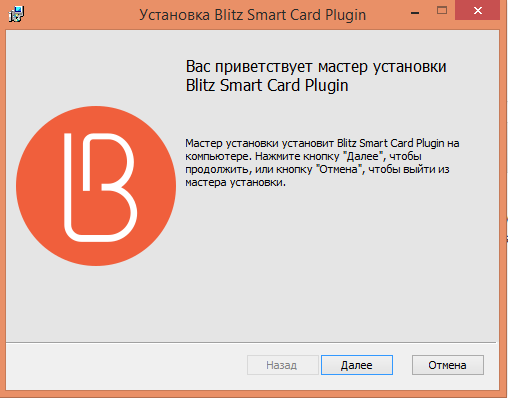Maximize the installer window
This screenshot has width=508, height=398.
tap(442, 11)
